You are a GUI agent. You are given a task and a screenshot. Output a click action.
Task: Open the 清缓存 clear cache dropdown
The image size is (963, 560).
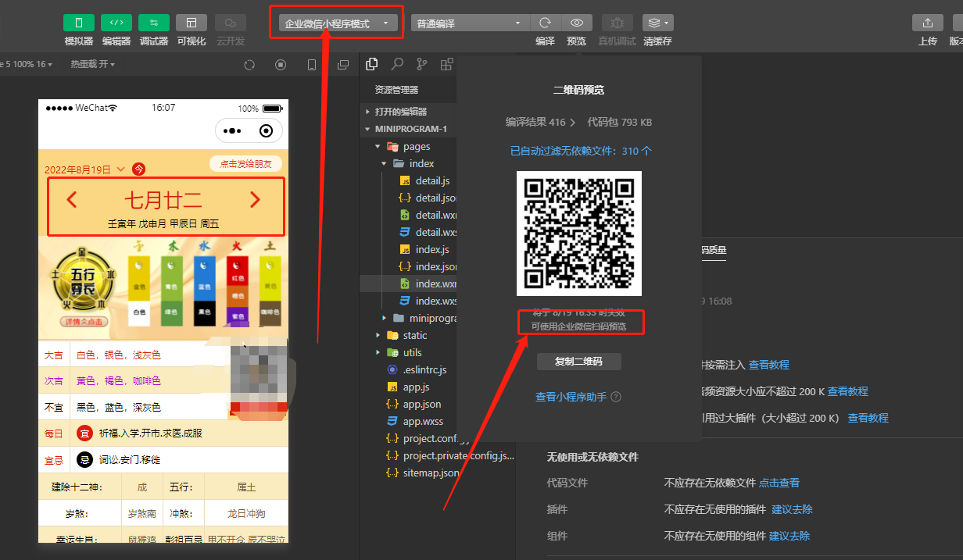[658, 23]
